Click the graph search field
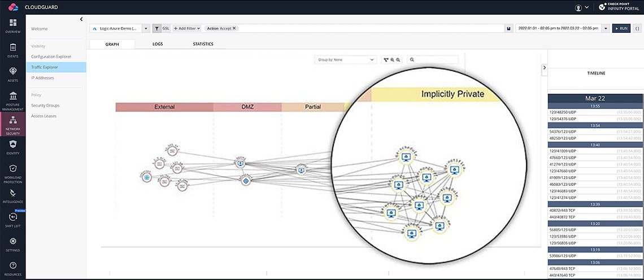644x280 pixels. point(433,59)
